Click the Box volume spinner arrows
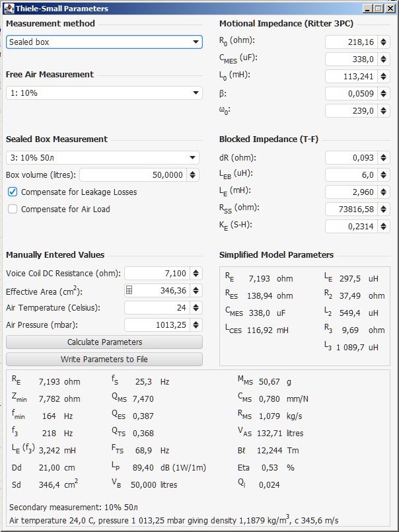Image resolution: width=399 pixels, height=532 pixels. click(x=192, y=175)
